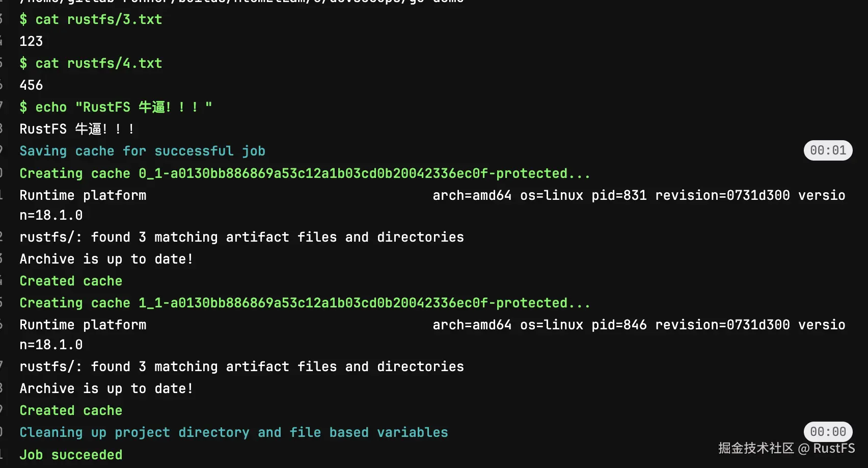Click the first 'Created cache' message

[71, 281]
